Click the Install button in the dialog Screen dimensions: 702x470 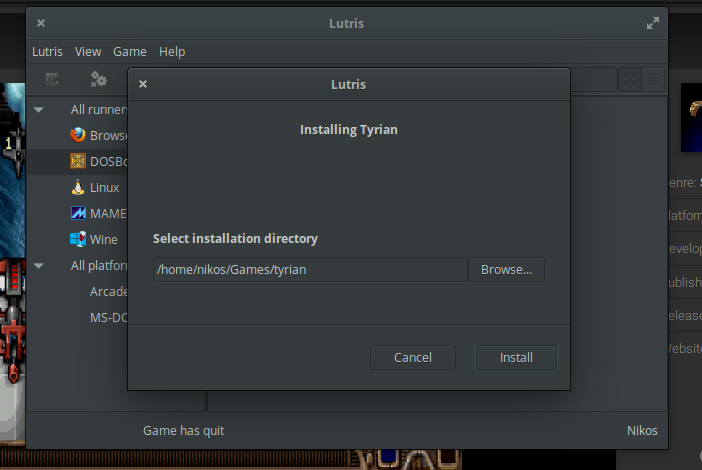click(x=516, y=357)
